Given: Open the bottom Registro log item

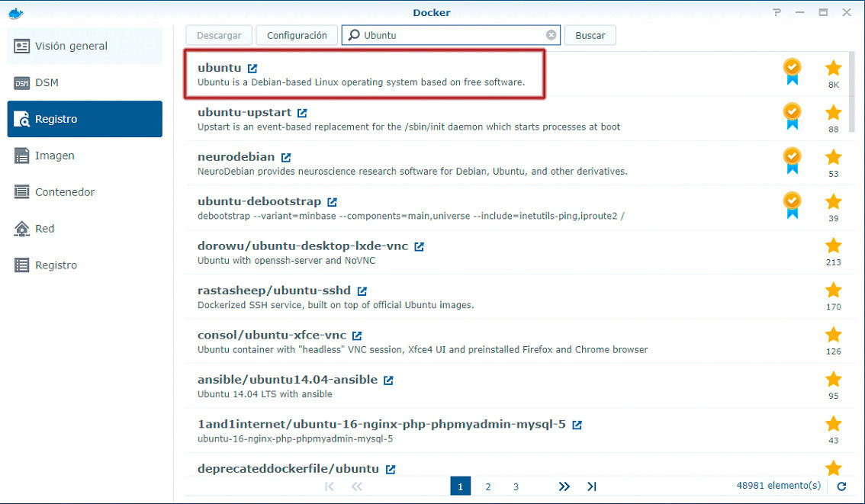Looking at the screenshot, I should click(85, 265).
